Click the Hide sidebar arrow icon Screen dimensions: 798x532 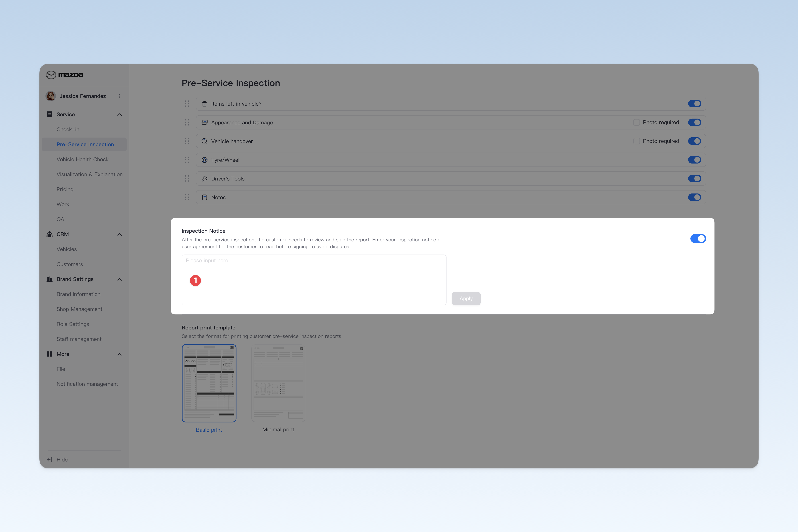coord(49,459)
